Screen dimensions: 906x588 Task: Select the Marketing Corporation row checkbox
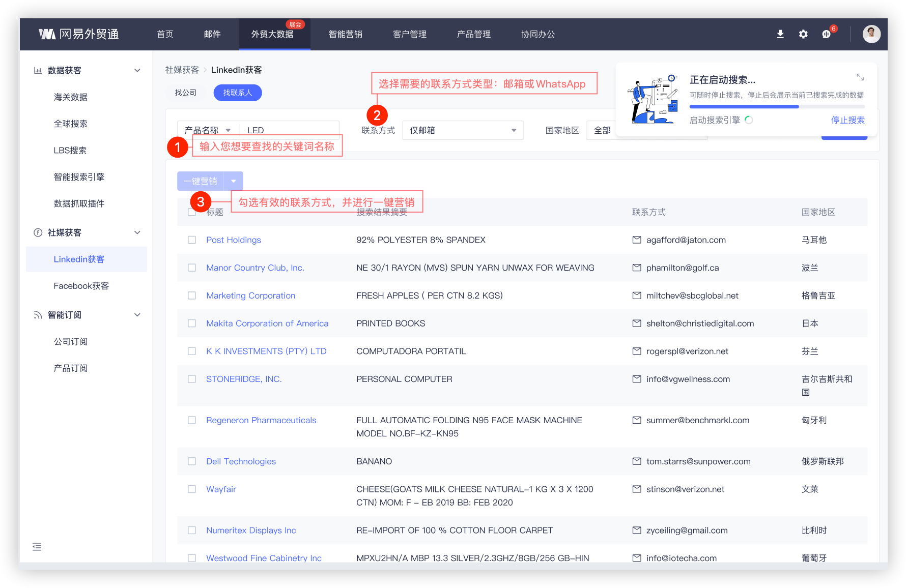click(x=192, y=296)
